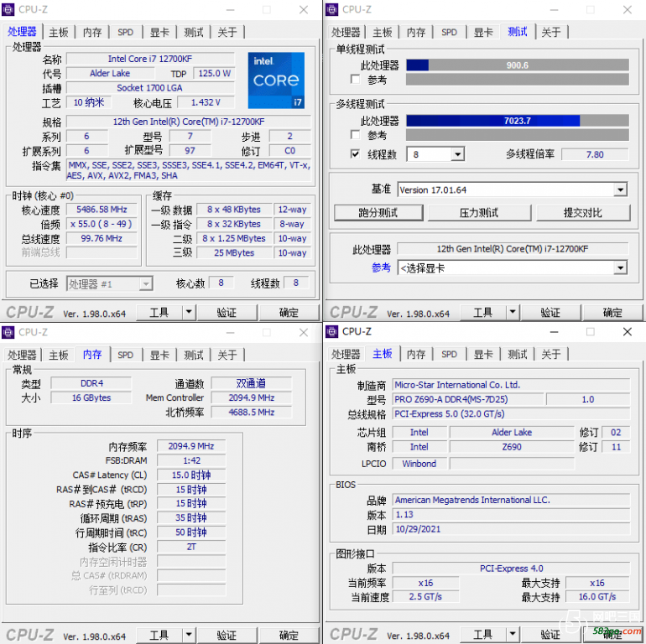This screenshot has width=646, height=644.
Task: Click the 倍频 value x 55.0 (8 - 49)
Action: pyautogui.click(x=102, y=224)
